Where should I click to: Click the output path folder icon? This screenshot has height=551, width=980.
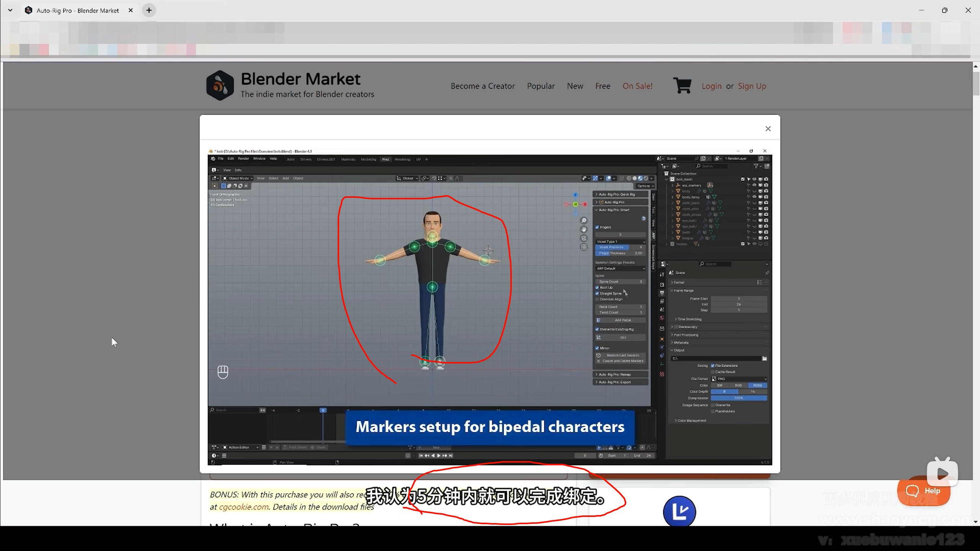764,359
